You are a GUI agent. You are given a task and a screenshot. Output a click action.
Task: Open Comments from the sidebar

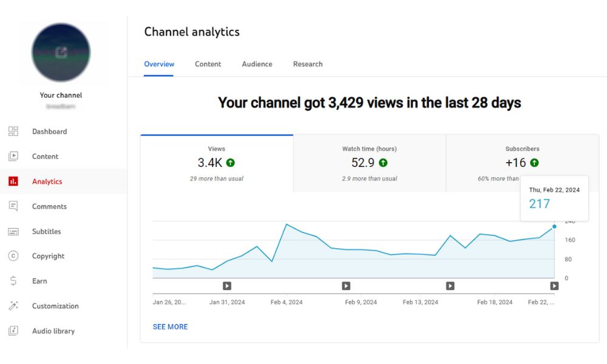point(13,206)
